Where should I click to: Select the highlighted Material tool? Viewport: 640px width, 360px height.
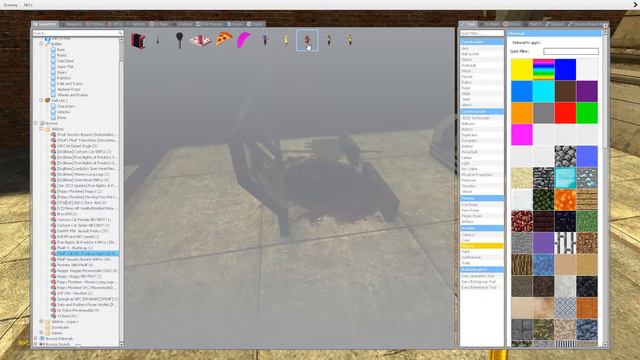click(482, 246)
